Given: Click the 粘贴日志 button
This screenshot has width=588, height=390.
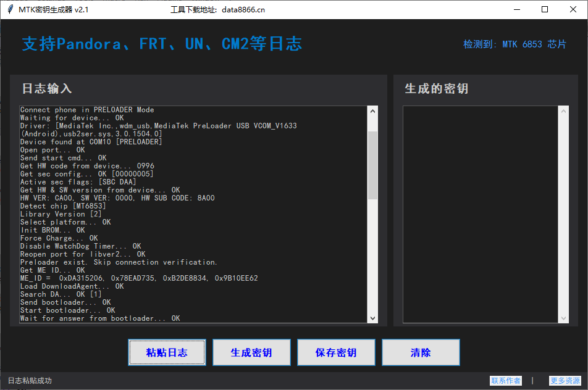Looking at the screenshot, I should (x=167, y=352).
